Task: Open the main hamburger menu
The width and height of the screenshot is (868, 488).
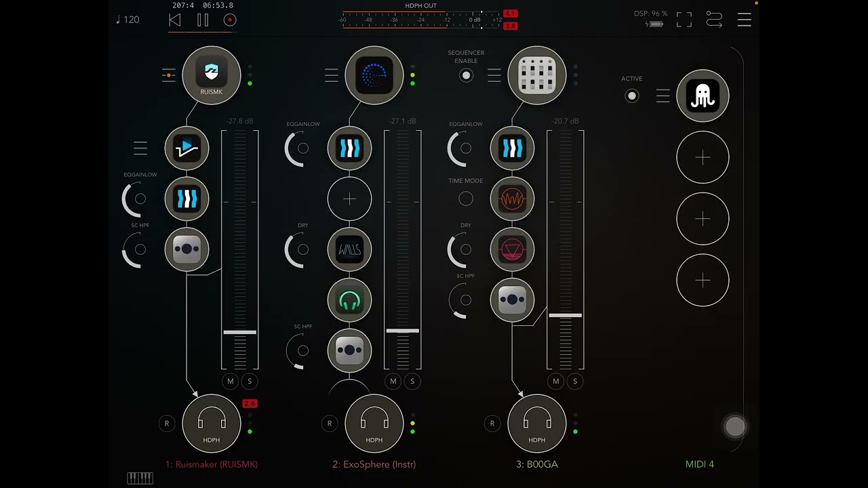Action: (745, 20)
